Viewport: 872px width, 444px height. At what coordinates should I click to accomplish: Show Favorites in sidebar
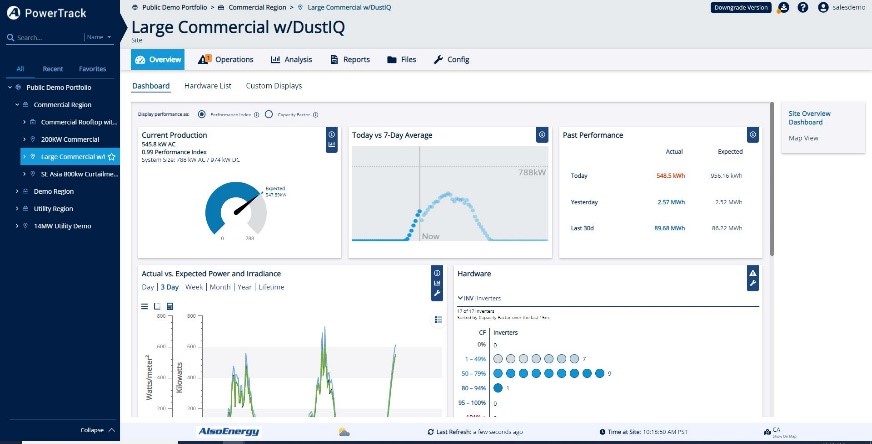click(92, 69)
